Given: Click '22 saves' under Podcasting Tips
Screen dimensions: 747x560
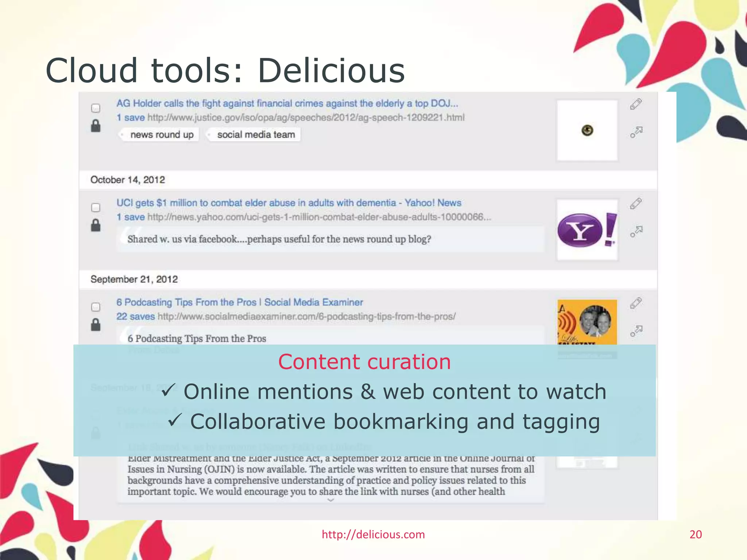Looking at the screenshot, I should [x=135, y=316].
